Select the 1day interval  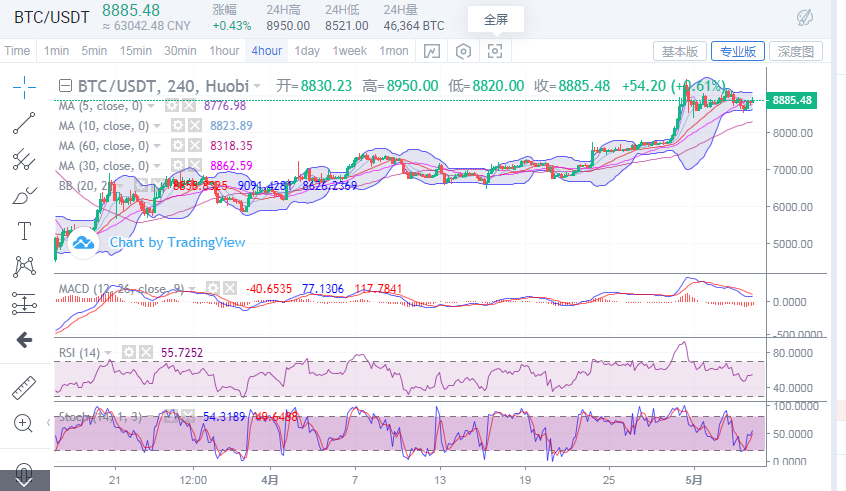[x=307, y=51]
